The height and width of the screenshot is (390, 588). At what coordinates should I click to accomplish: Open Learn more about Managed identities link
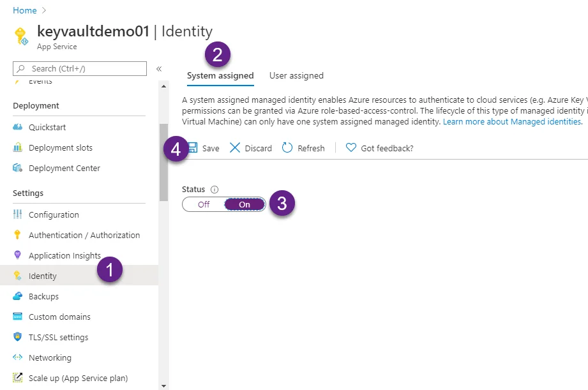513,121
